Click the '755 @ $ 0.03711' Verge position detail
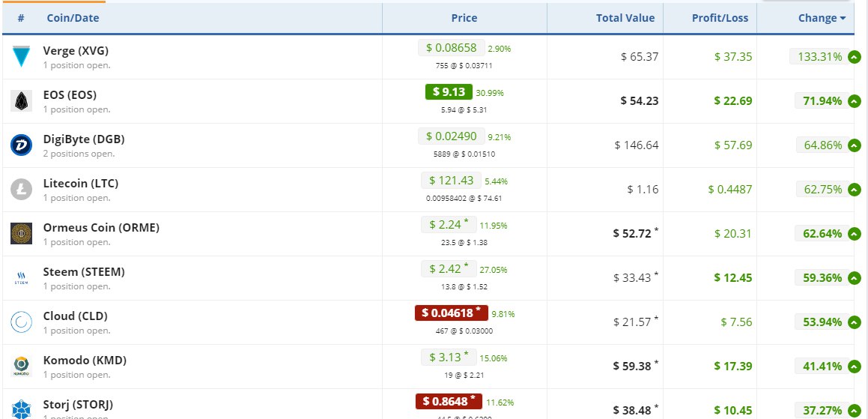The height and width of the screenshot is (419, 868). pyautogui.click(x=464, y=65)
